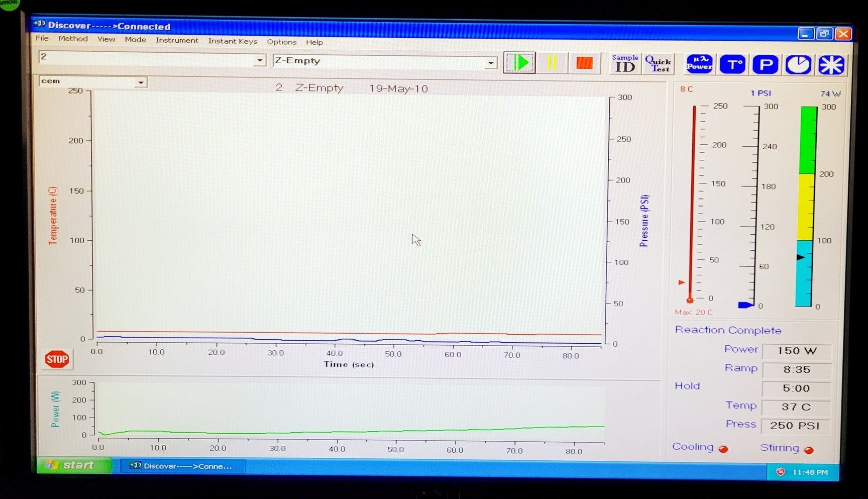Click the orange Stop run icon
This screenshot has width=868, height=499.
(x=584, y=63)
